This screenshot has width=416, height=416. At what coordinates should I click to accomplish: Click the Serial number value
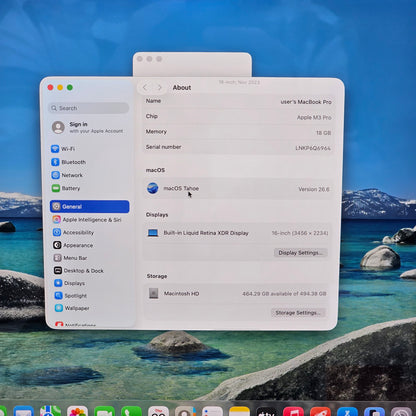[x=313, y=148]
